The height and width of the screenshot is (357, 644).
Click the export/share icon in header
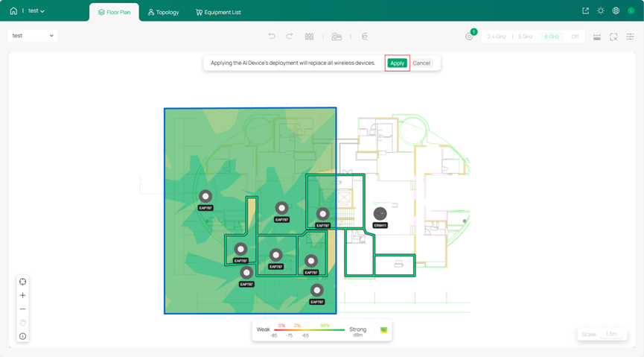[x=586, y=10]
